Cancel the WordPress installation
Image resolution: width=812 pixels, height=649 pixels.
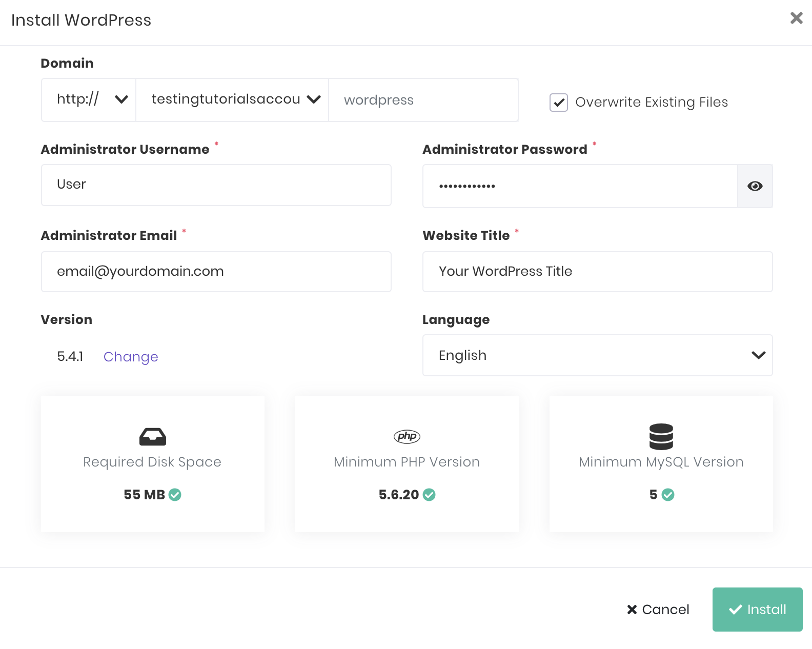[658, 610]
